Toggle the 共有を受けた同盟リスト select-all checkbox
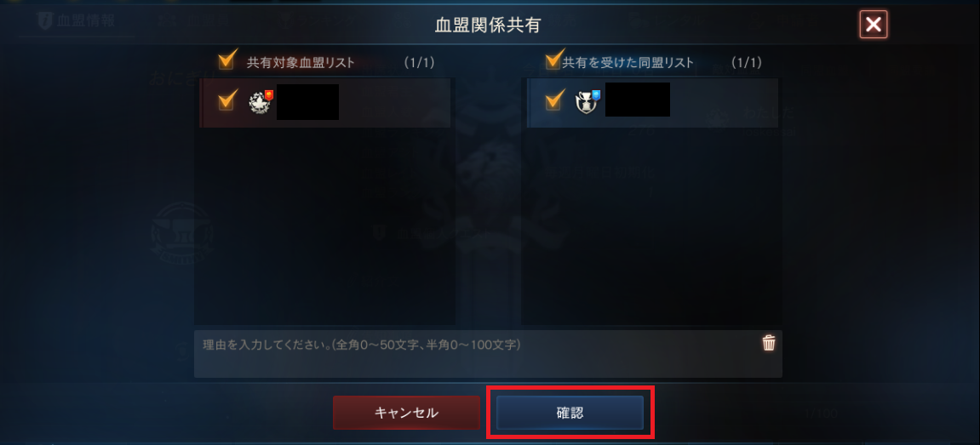This screenshot has height=445, width=980. pos(553,60)
